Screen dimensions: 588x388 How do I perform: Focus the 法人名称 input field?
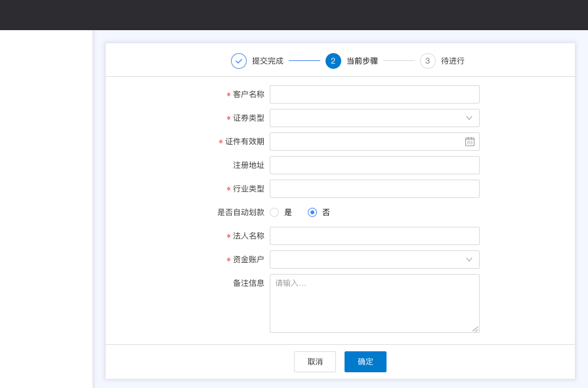pos(375,236)
